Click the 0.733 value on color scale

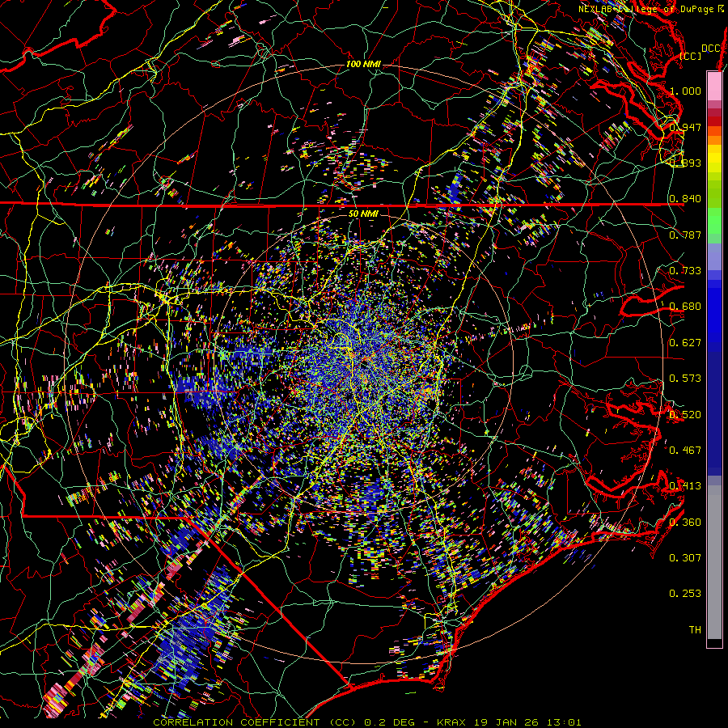[x=685, y=271]
